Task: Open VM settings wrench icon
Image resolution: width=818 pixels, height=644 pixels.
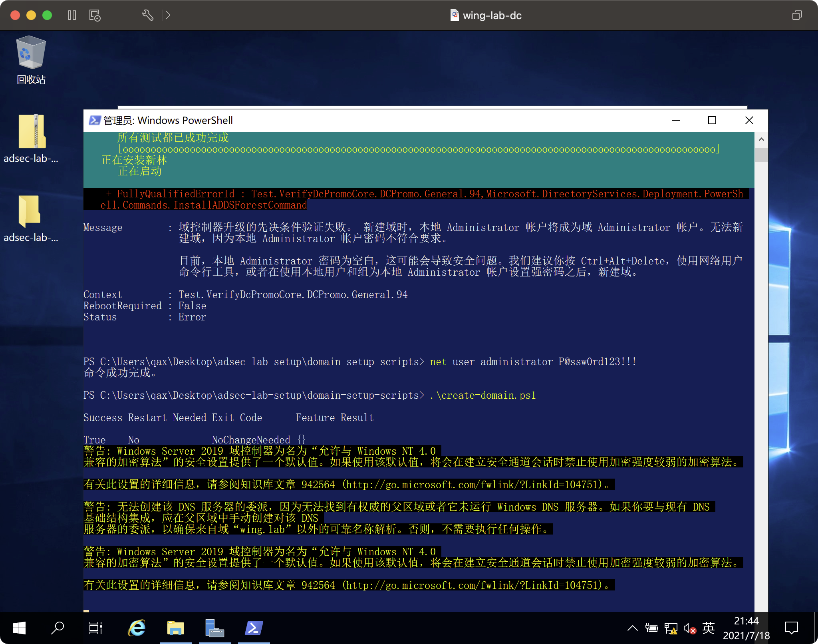Action: 148,15
